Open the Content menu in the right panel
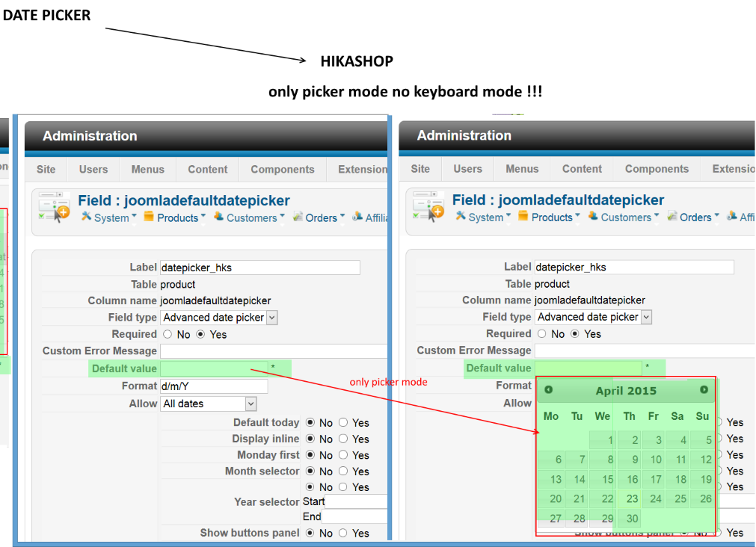 point(582,169)
